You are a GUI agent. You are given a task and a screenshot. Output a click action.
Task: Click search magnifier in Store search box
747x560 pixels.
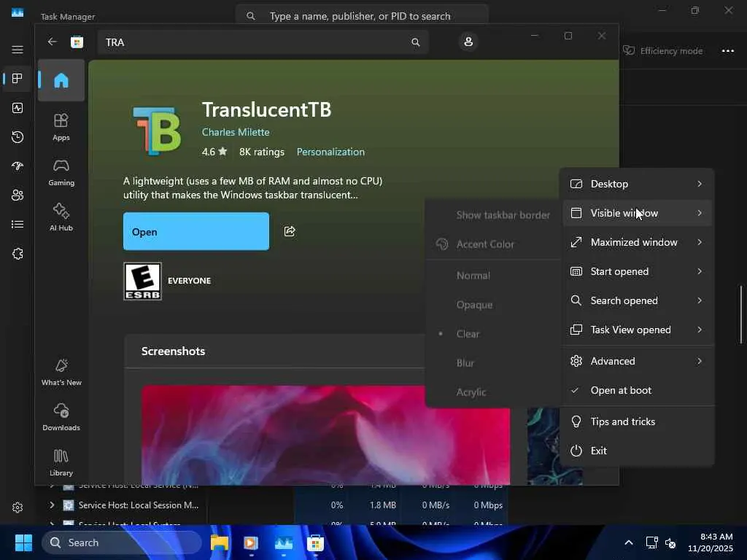coord(415,42)
